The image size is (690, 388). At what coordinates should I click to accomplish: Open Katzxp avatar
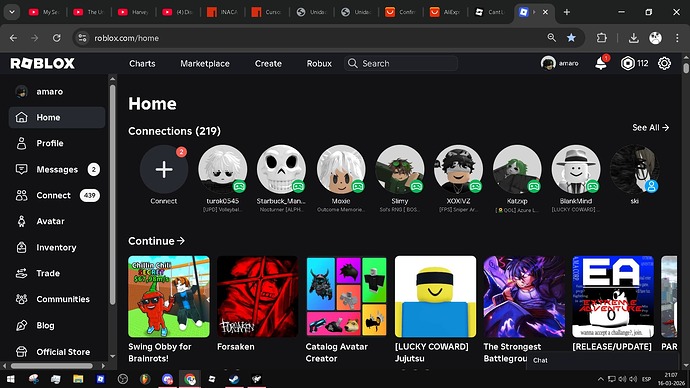517,169
